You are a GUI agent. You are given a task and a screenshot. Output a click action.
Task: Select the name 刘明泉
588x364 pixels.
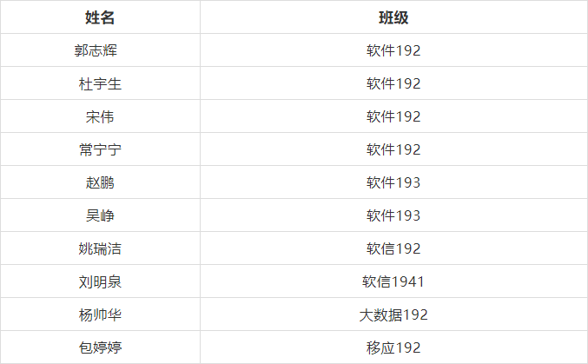pos(100,281)
